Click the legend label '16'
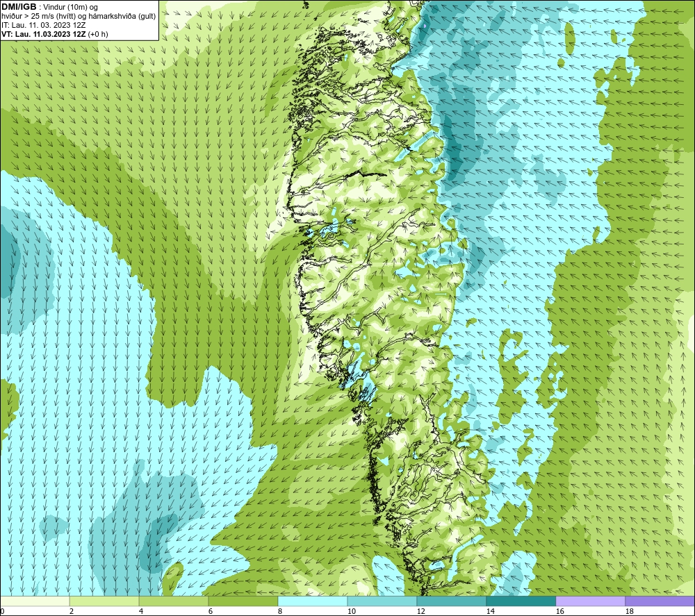Screen dimensions: 695x616 point(559,611)
